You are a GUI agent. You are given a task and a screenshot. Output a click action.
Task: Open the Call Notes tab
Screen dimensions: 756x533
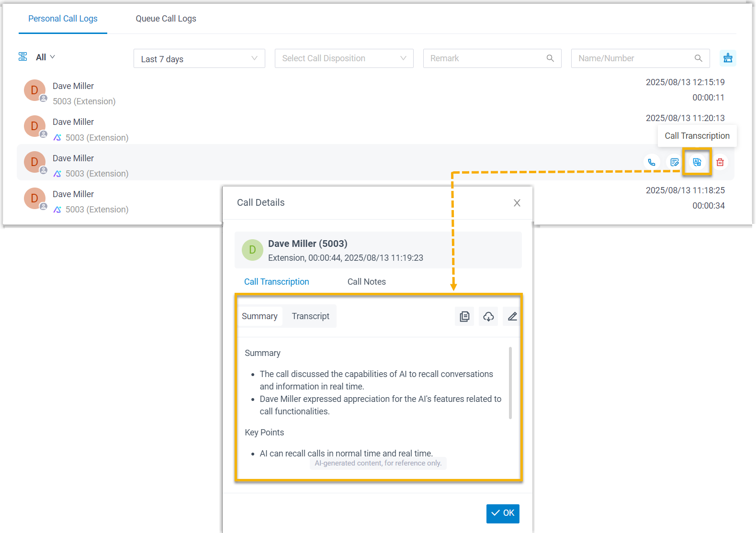(366, 282)
